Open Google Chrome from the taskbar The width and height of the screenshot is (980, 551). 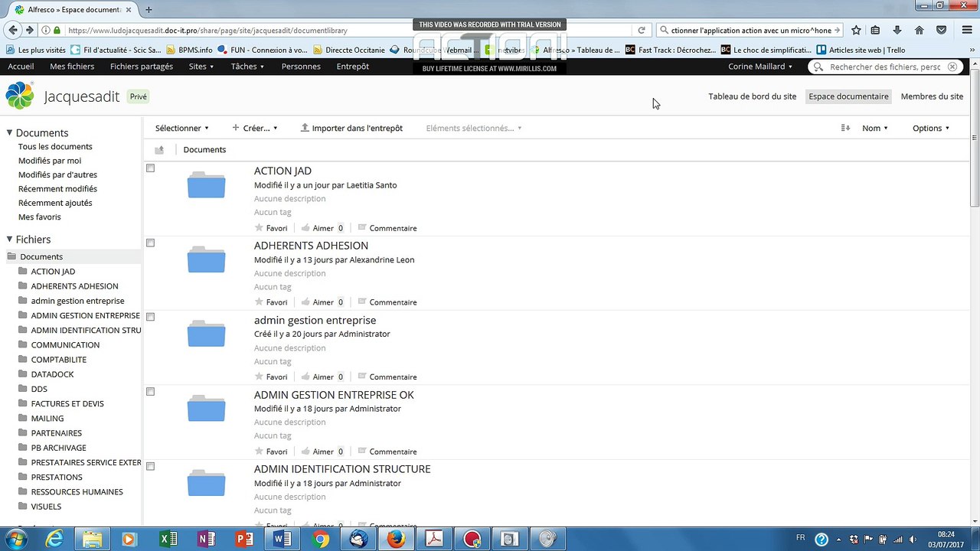tap(321, 540)
